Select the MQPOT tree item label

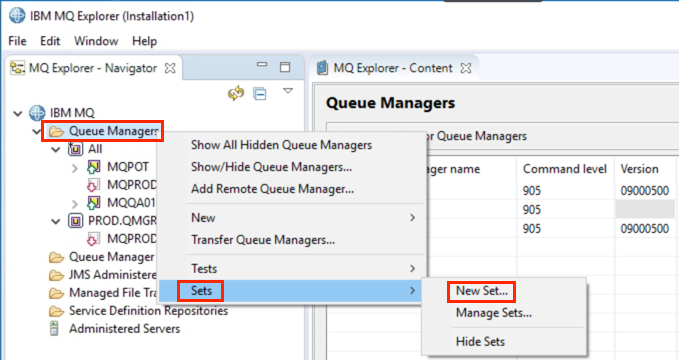128,167
